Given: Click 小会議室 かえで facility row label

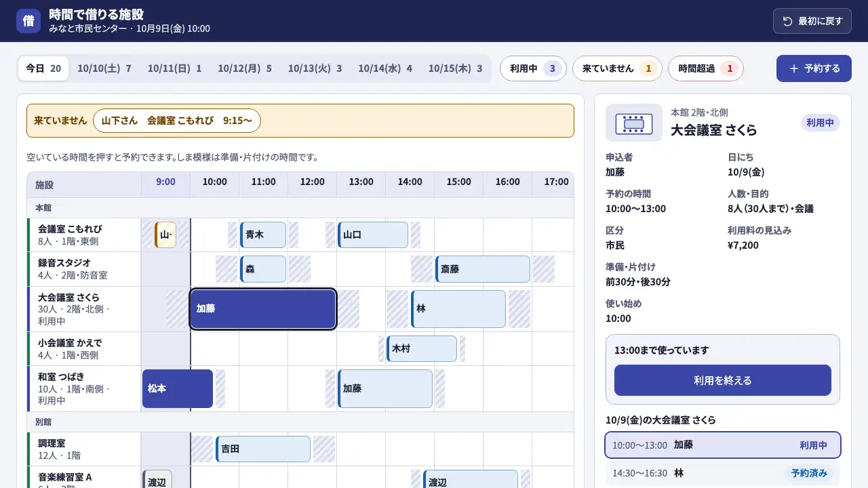Looking at the screenshot, I should 84,349.
